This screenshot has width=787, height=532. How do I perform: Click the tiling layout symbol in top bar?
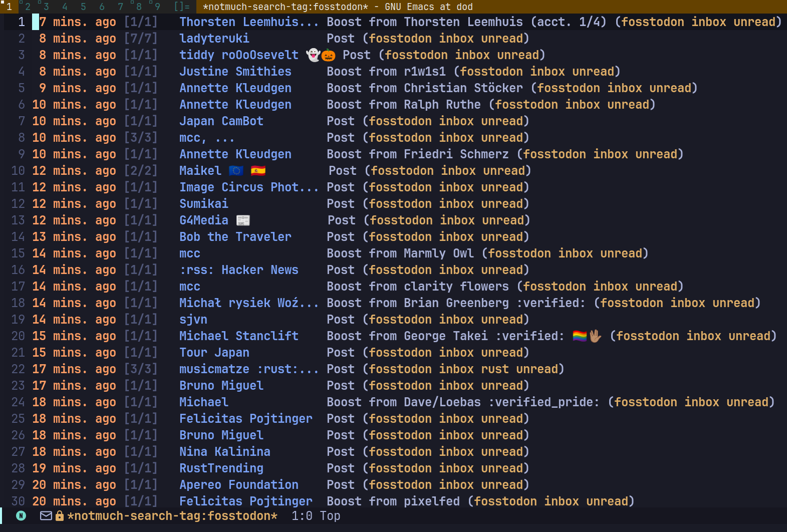tap(182, 7)
